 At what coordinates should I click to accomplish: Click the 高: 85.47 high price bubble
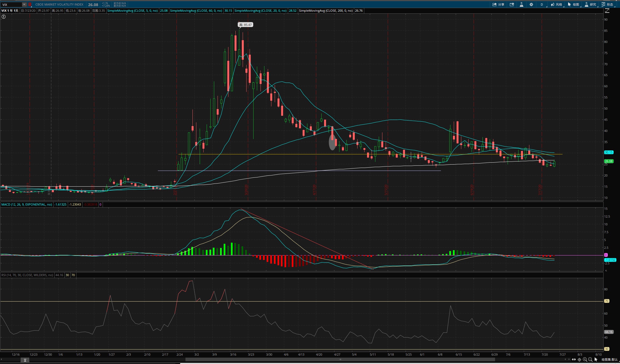245,25
